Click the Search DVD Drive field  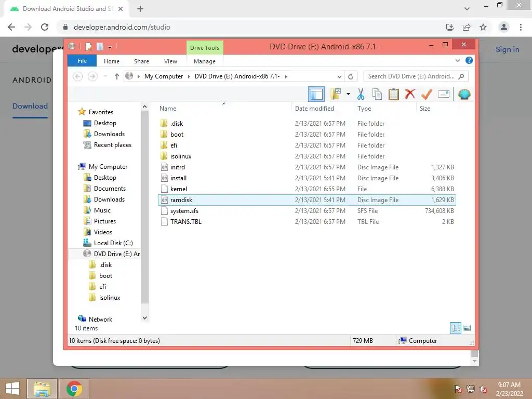[x=416, y=76]
